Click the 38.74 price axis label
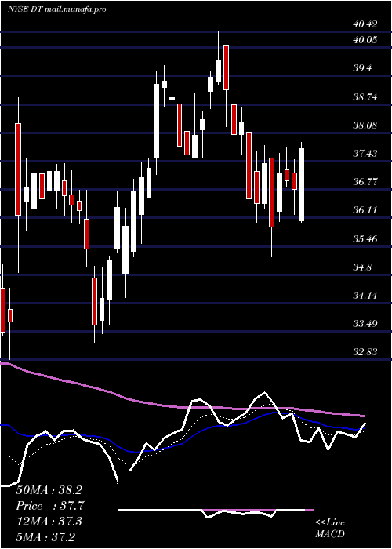This screenshot has width=392, height=549. pos(365,97)
